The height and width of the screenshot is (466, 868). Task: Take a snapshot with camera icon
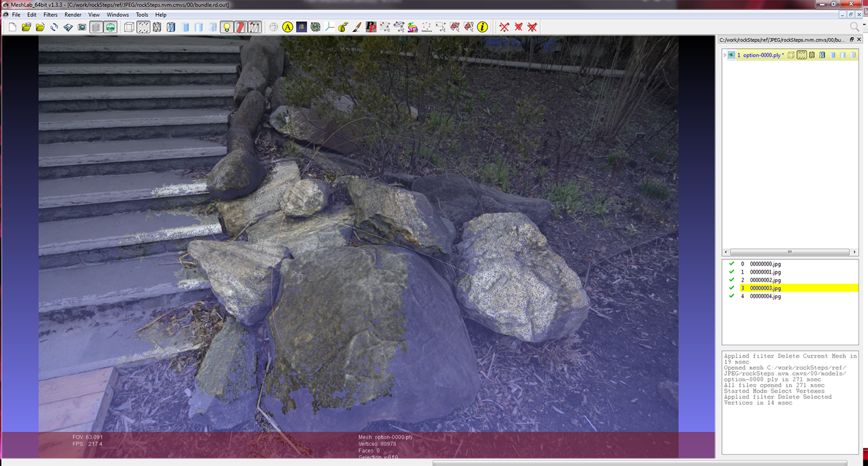click(82, 27)
